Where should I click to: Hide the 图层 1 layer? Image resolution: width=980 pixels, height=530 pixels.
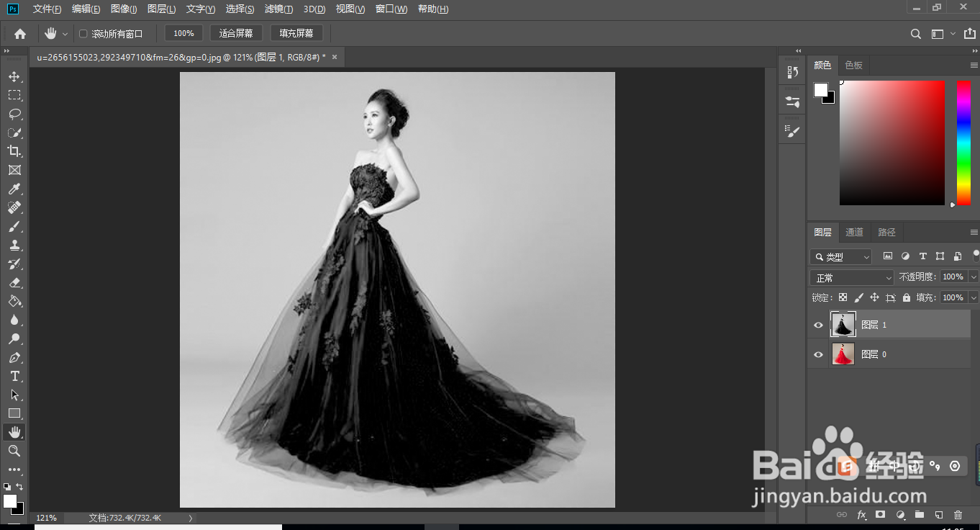click(818, 325)
